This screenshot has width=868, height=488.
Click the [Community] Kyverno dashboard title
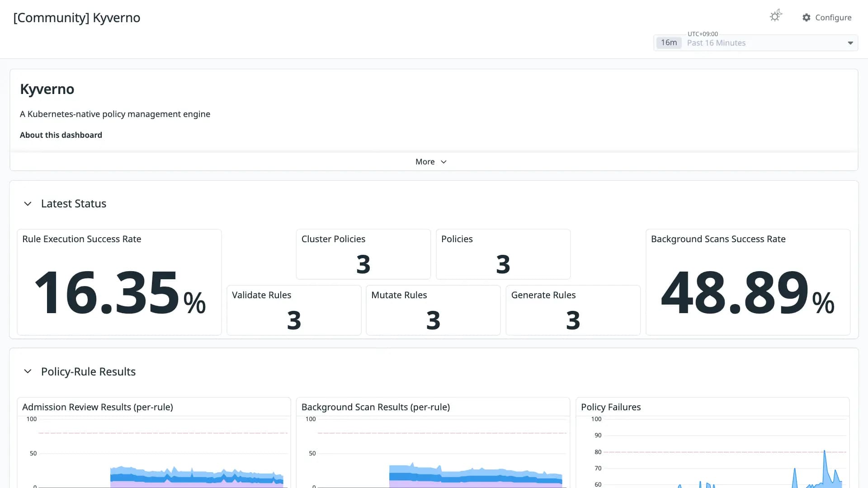pos(77,18)
